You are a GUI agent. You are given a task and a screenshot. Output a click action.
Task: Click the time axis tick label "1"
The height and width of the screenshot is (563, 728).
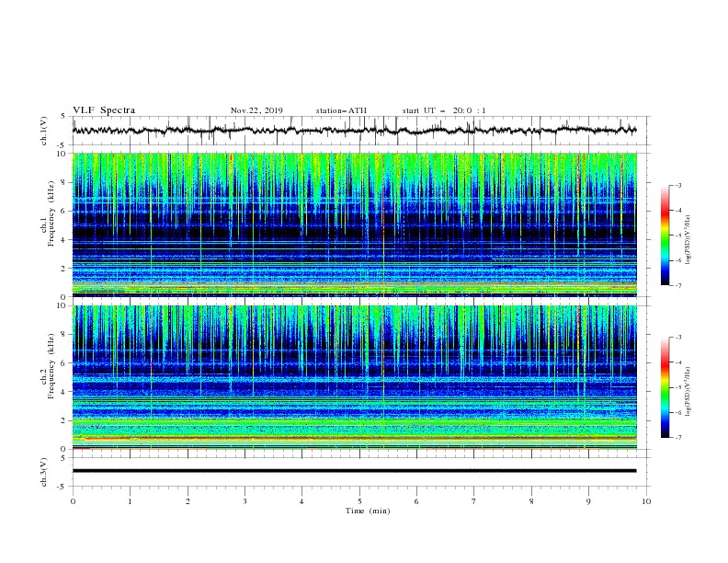point(130,501)
